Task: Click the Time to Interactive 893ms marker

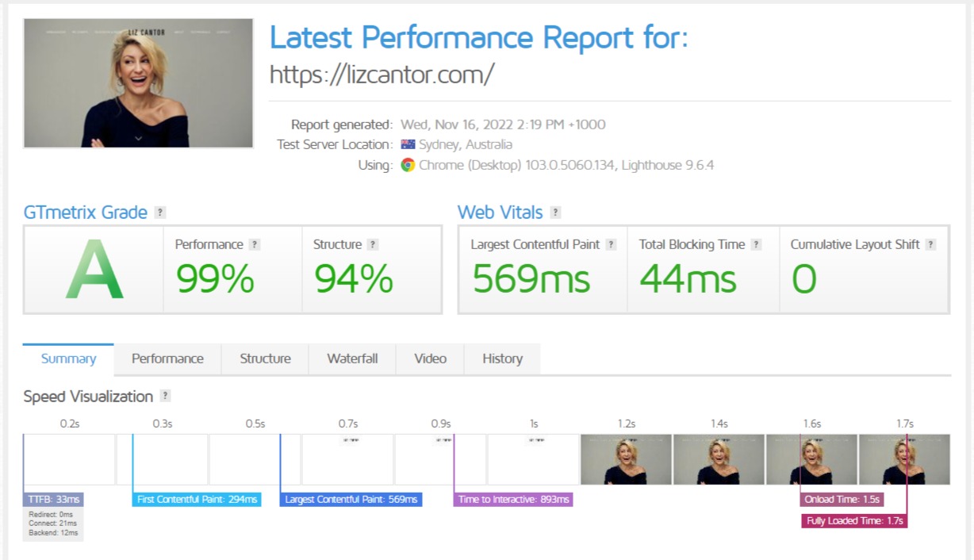Action: (513, 500)
